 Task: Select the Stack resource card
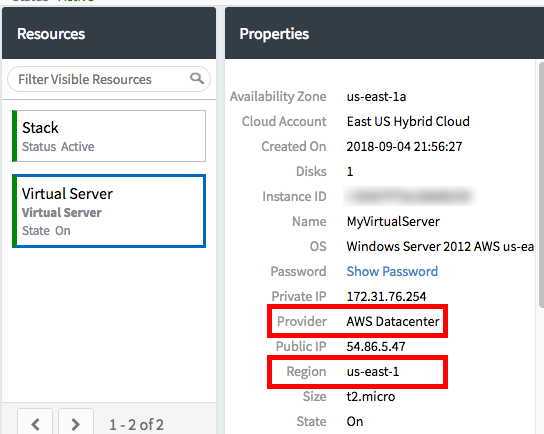point(109,136)
